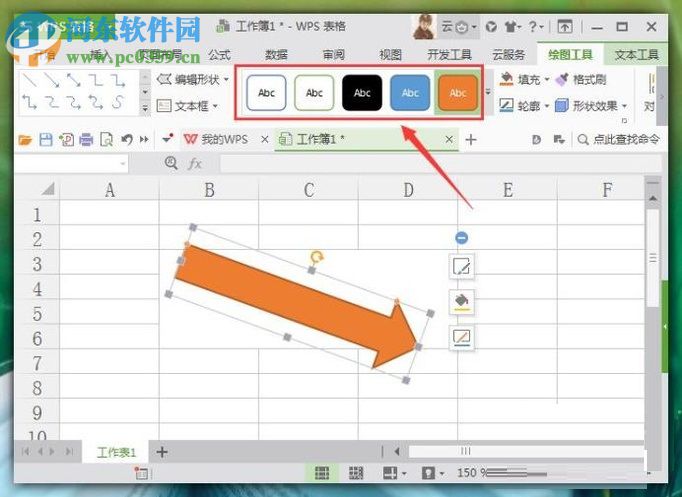This screenshot has width=682, height=497.
Task: Click the 轮廓 outline icon
Action: click(506, 105)
